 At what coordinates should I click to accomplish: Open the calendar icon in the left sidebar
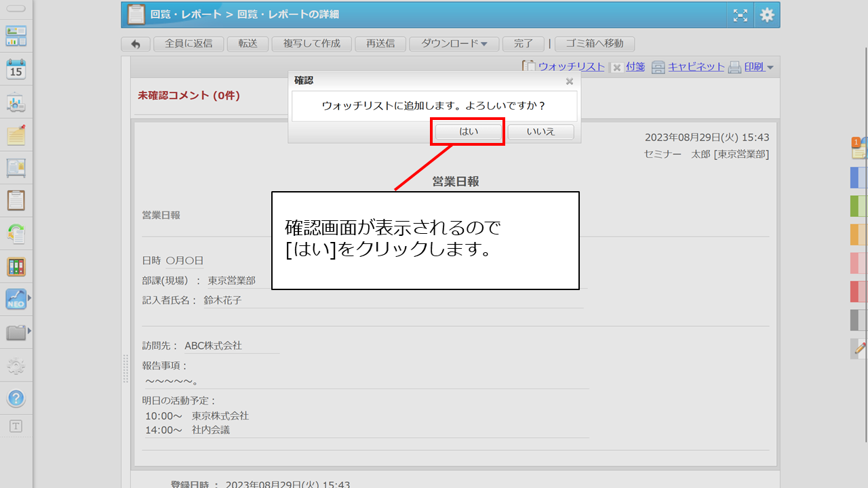click(16, 68)
